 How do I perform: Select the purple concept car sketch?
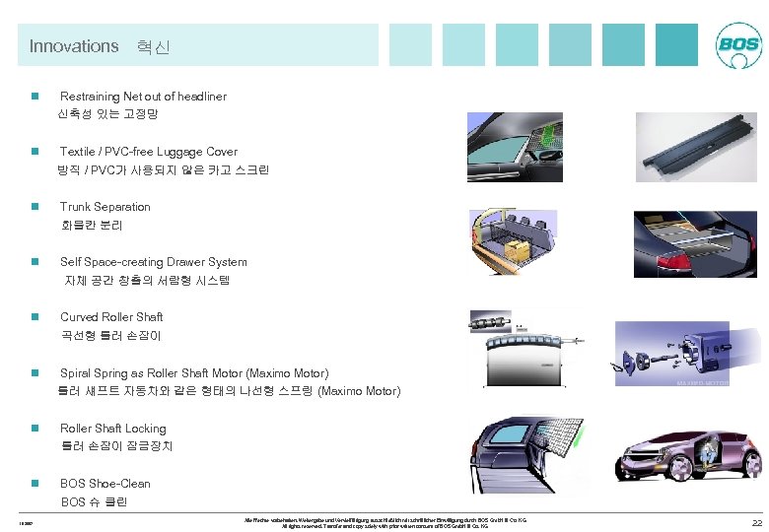click(688, 456)
